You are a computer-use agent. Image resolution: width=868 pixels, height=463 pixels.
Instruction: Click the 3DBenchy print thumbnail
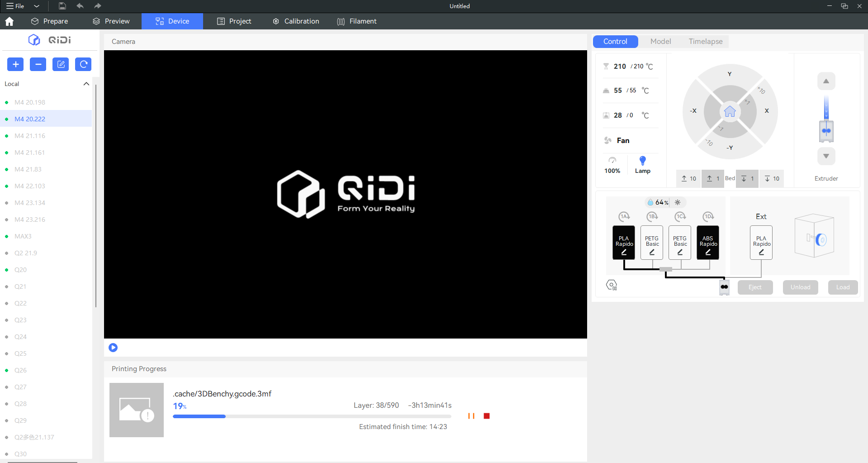click(137, 410)
